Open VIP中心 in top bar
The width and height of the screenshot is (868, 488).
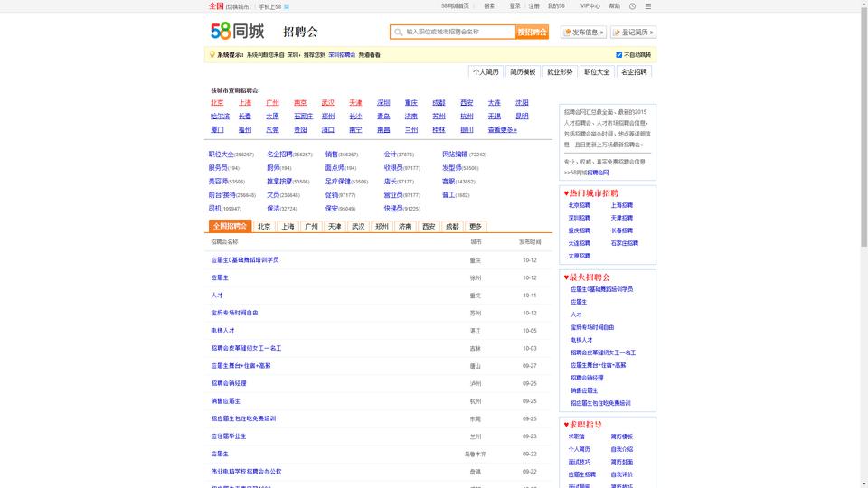[590, 6]
